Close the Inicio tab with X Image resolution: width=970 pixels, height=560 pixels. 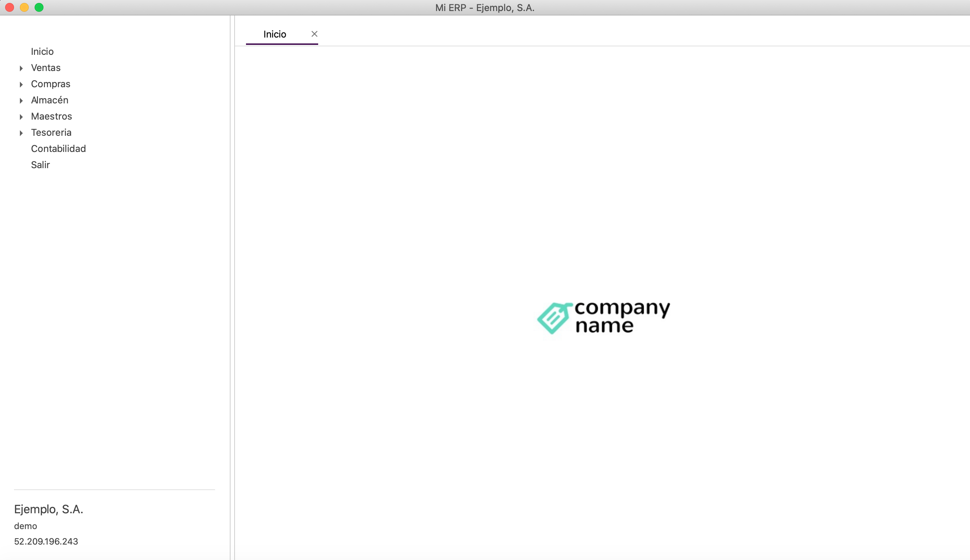click(x=314, y=34)
